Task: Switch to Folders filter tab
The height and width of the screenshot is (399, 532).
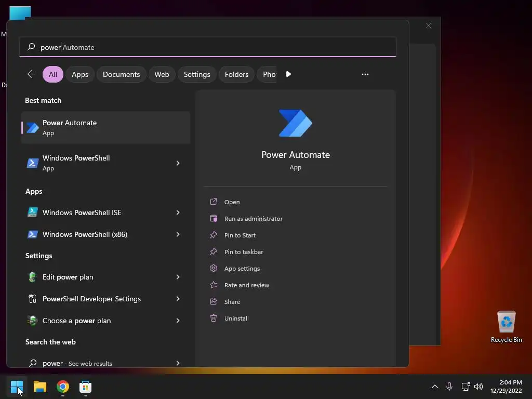Action: (x=236, y=74)
